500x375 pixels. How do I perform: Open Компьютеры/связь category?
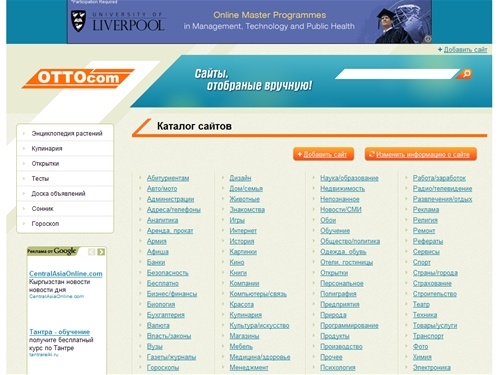[258, 294]
